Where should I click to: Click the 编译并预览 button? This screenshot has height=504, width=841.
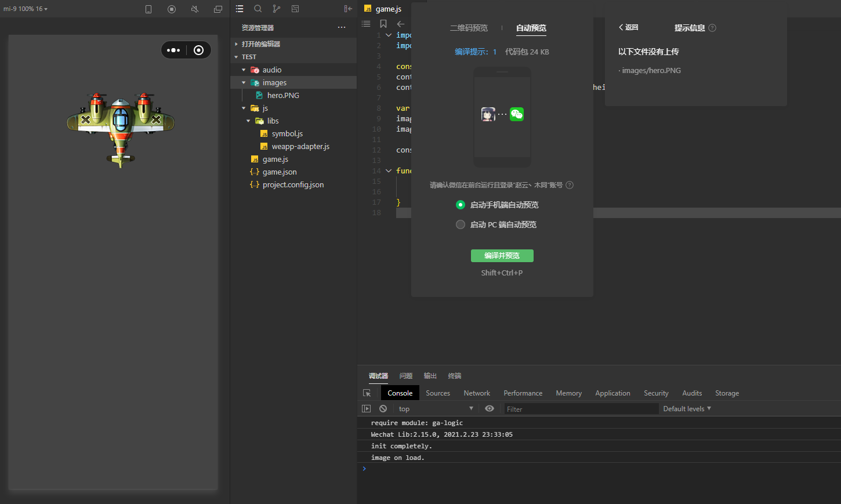502,256
